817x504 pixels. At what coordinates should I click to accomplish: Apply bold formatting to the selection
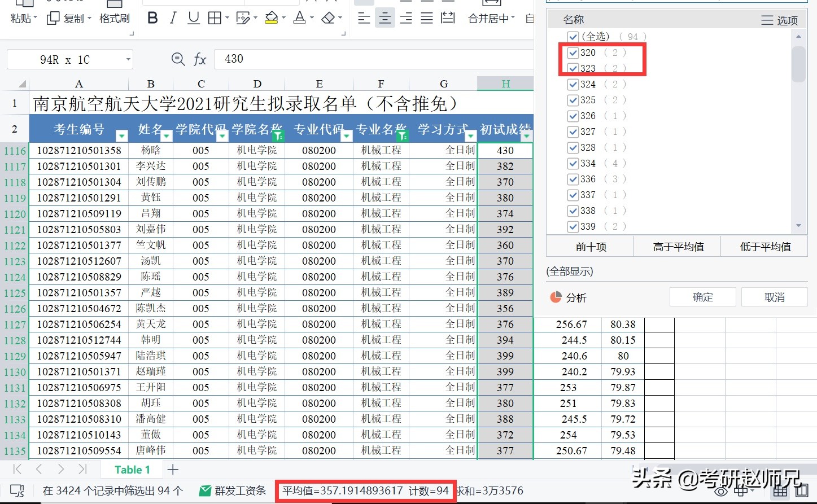[x=151, y=17]
